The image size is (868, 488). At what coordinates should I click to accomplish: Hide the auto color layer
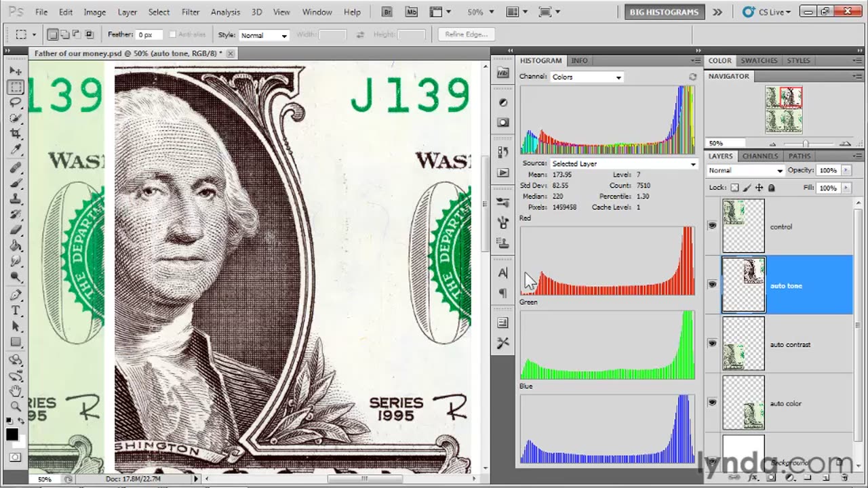[x=712, y=403]
